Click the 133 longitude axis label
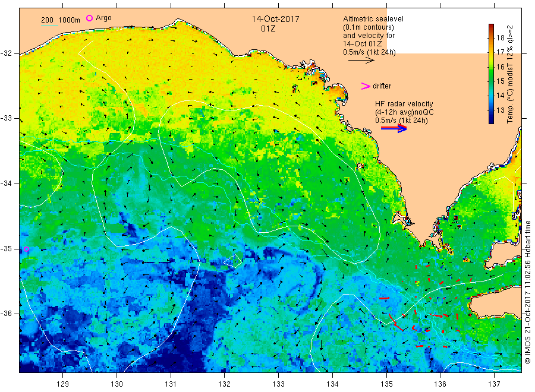535x392 pixels. [x=278, y=384]
